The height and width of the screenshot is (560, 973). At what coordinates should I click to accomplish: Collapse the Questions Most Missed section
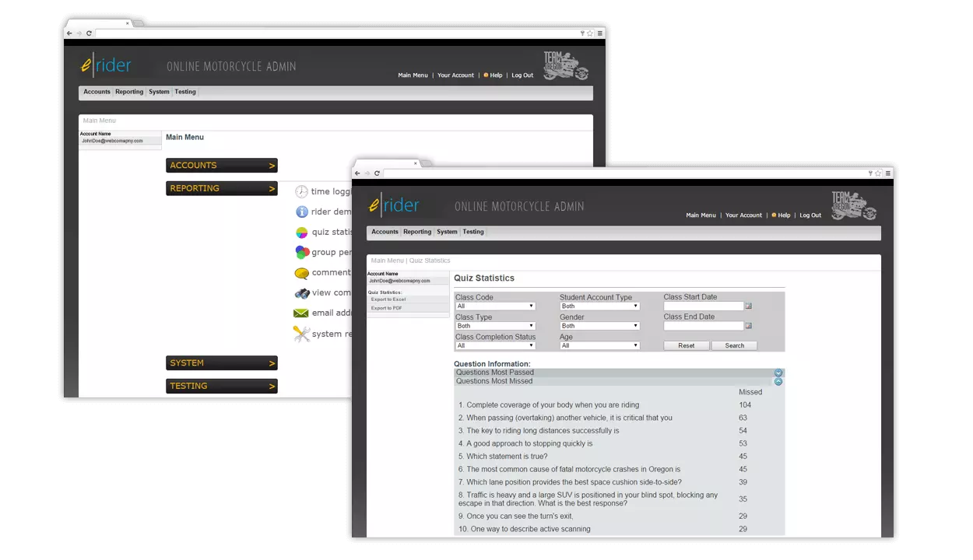point(778,382)
